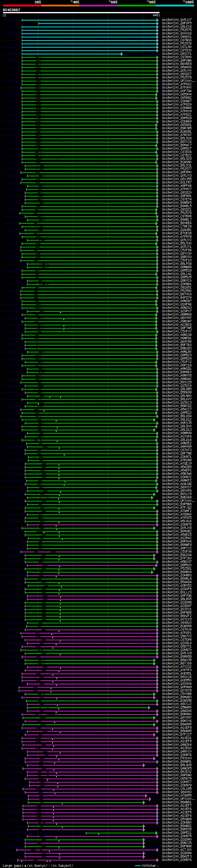Click the last label UniRef100_Q3KN74
Image resolution: width=197 pixels, height=868 pixels.
177,860
